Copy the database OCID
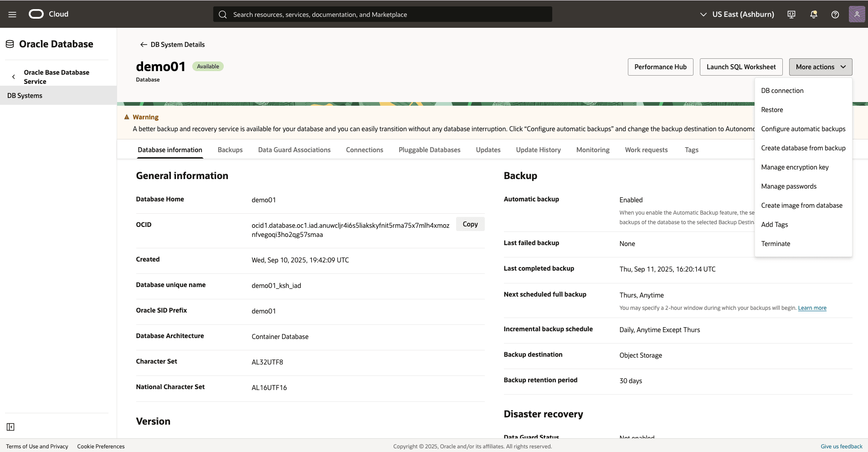868x452 pixels. 470,224
